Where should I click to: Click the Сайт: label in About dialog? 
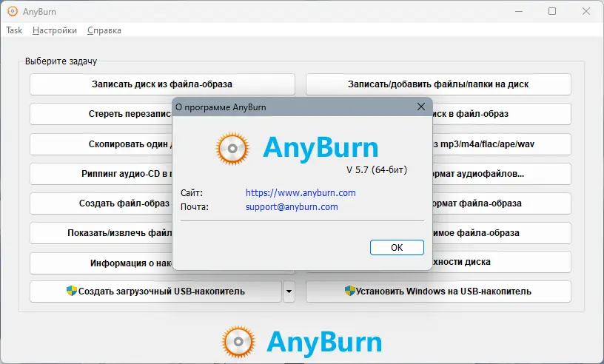(192, 192)
